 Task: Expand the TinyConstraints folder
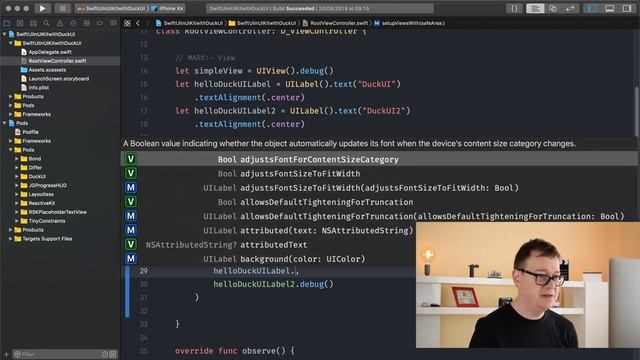point(17,221)
